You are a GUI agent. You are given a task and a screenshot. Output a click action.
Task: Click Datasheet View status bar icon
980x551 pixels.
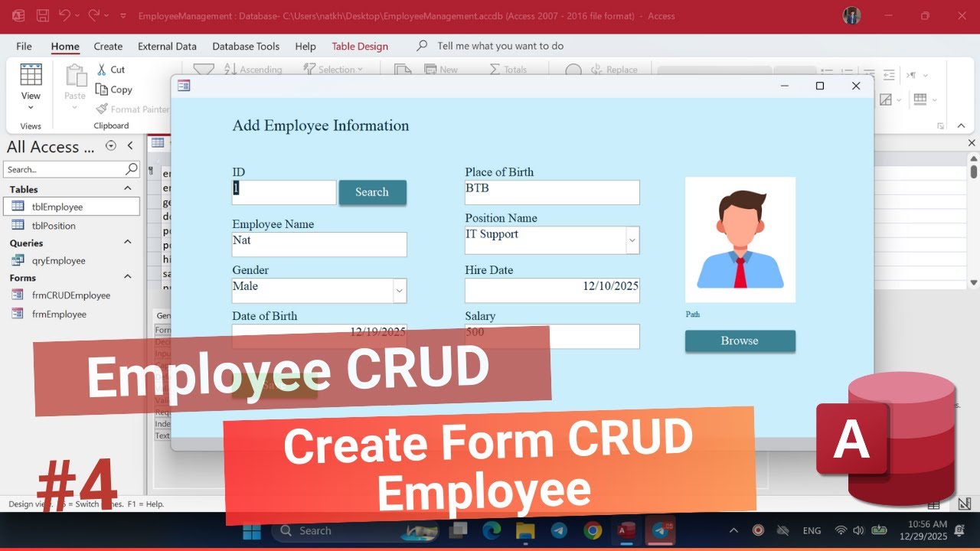[x=933, y=504]
